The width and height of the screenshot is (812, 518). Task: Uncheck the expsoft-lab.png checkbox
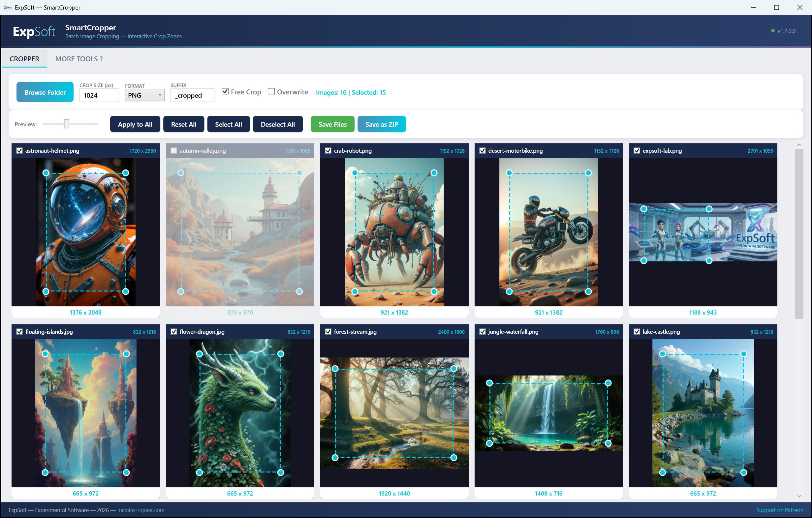(x=637, y=151)
